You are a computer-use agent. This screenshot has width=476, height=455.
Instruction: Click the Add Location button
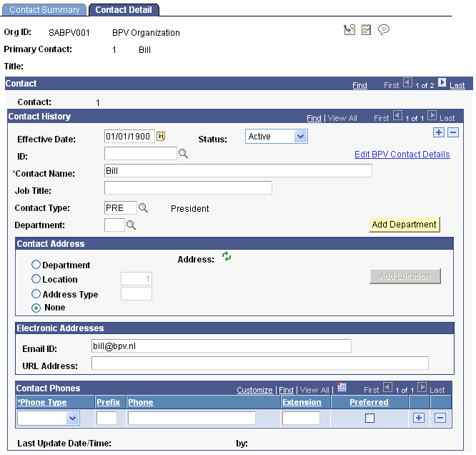click(x=405, y=276)
